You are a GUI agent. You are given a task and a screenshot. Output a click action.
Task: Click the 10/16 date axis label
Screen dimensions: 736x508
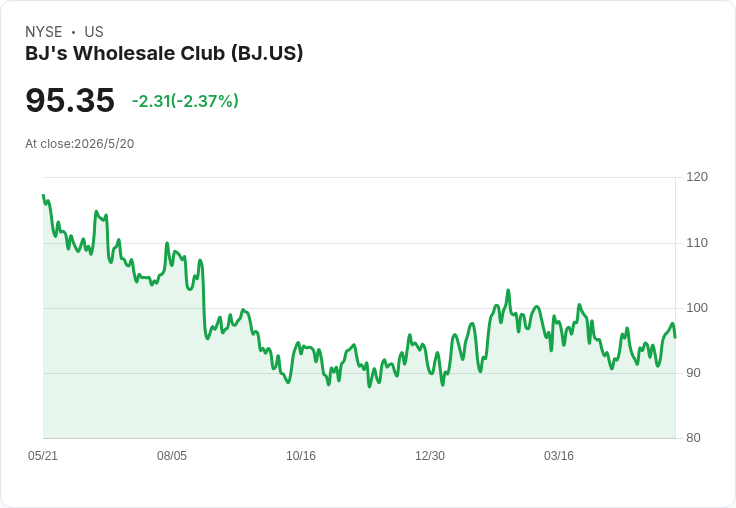pyautogui.click(x=301, y=455)
